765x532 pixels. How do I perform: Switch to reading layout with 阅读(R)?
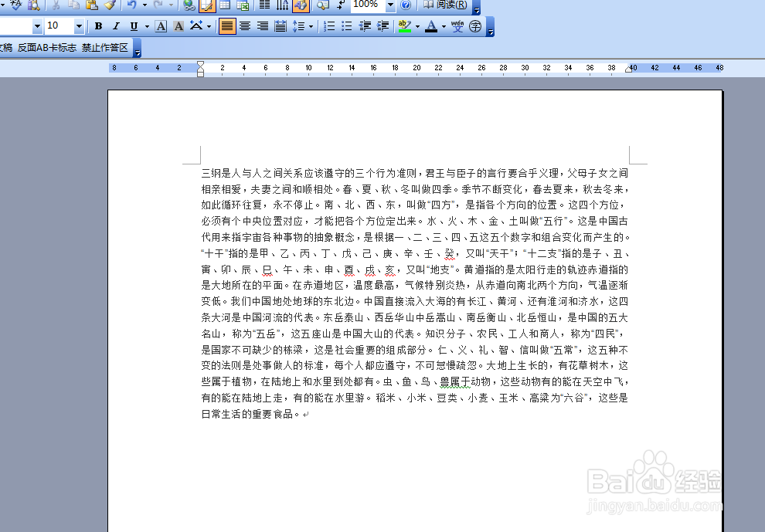pyautogui.click(x=444, y=5)
